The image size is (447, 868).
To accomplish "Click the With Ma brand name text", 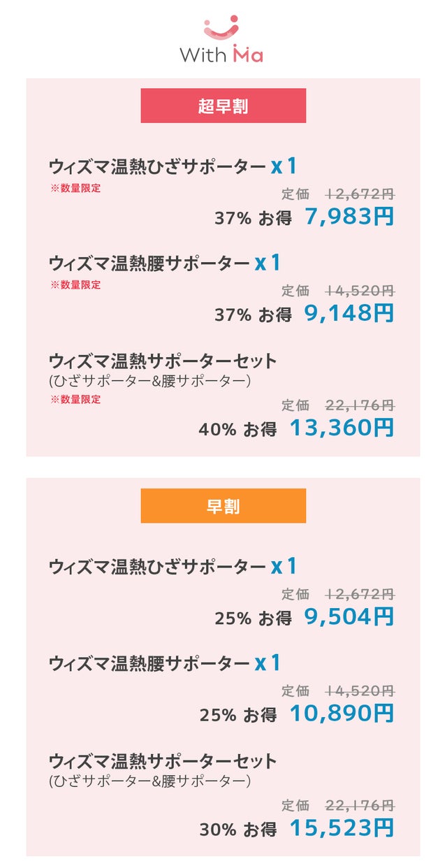I will click(221, 55).
